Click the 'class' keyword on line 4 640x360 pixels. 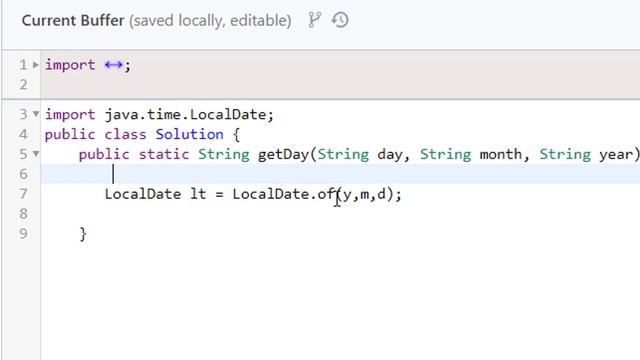point(125,134)
